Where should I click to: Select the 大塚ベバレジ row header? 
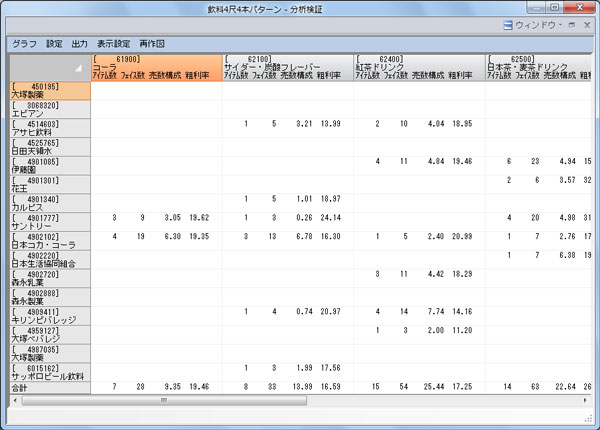tap(50, 334)
